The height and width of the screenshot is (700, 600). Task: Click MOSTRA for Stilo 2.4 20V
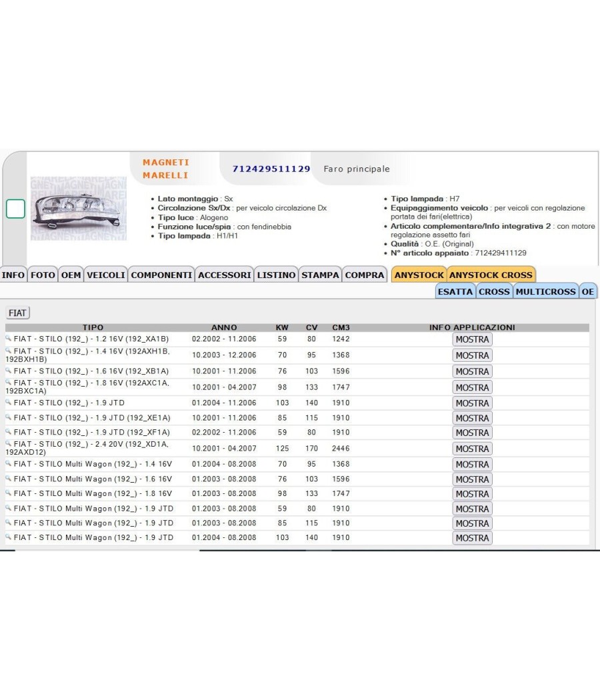coord(472,449)
